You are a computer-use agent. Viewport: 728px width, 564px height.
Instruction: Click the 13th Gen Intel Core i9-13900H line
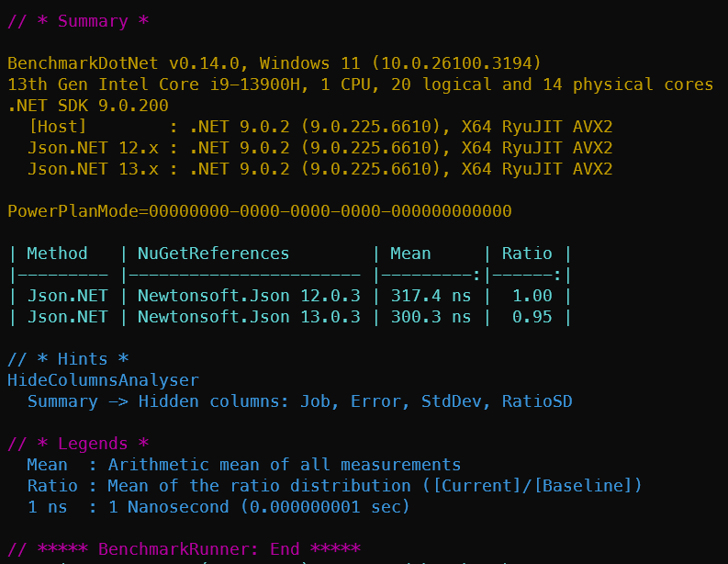(360, 85)
